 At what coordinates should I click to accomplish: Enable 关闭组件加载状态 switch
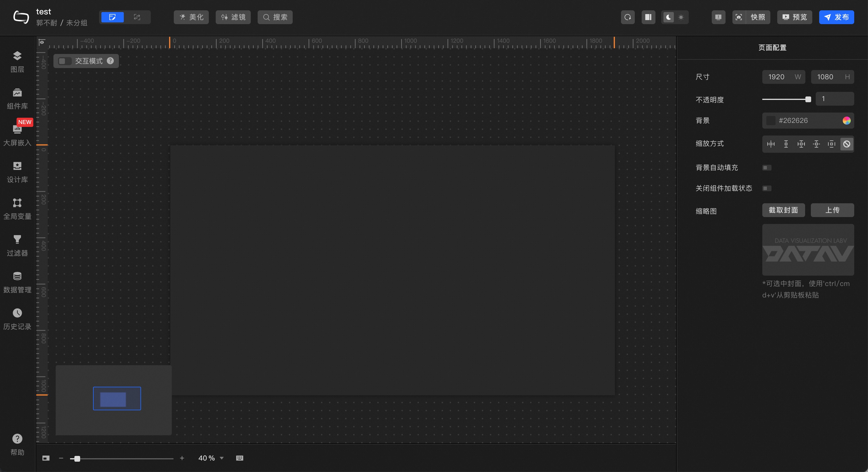[x=767, y=188]
